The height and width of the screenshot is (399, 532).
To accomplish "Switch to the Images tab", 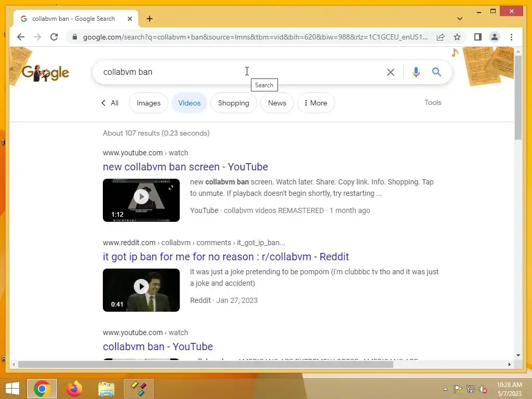I will point(148,103).
